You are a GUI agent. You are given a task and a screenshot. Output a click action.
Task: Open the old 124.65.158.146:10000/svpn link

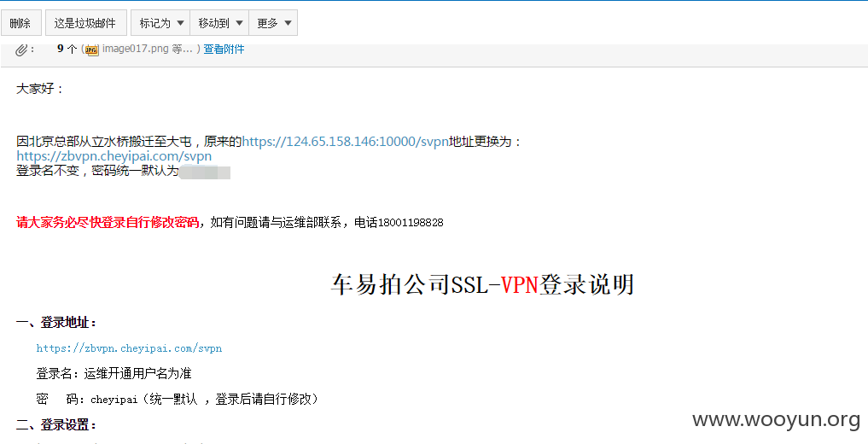click(346, 142)
